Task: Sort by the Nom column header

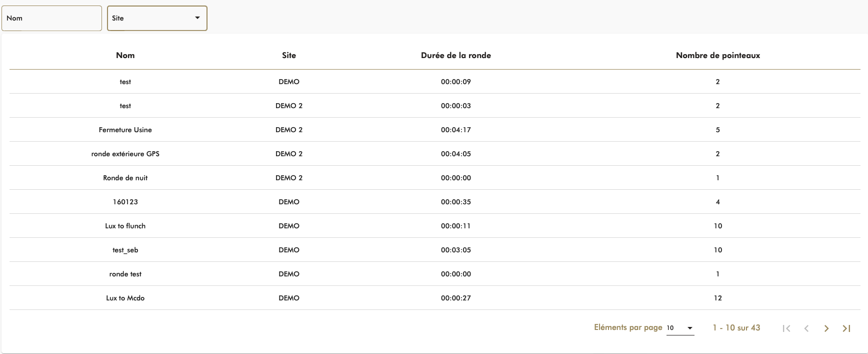Action: point(125,56)
